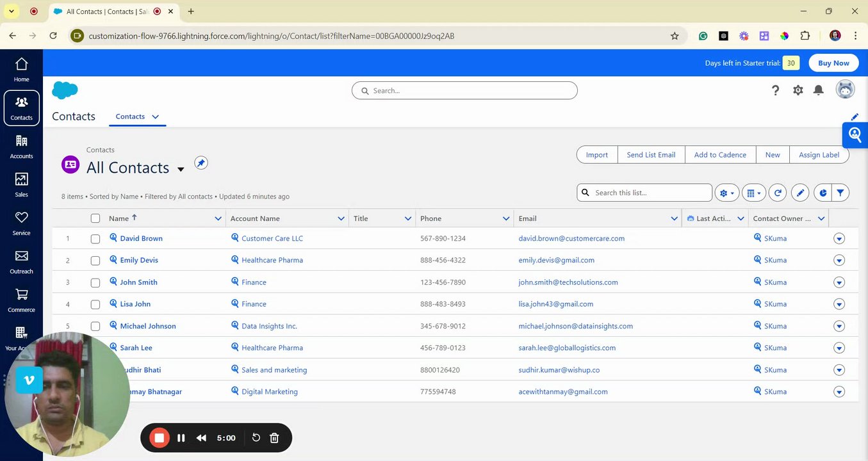Image resolution: width=868 pixels, height=461 pixels.
Task: Click Add to Cadence
Action: tap(720, 155)
